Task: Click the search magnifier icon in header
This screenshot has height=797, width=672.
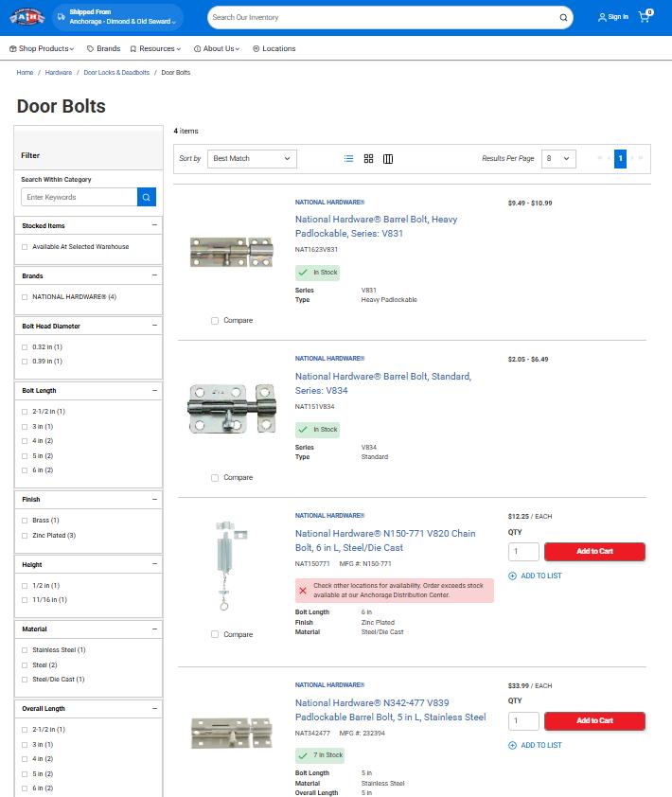Action: [563, 17]
